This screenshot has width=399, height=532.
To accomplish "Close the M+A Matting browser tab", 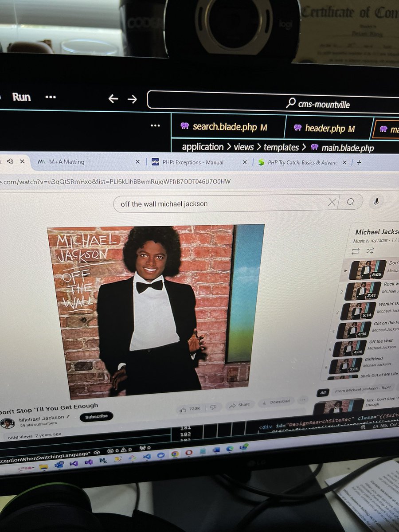I will coord(137,162).
